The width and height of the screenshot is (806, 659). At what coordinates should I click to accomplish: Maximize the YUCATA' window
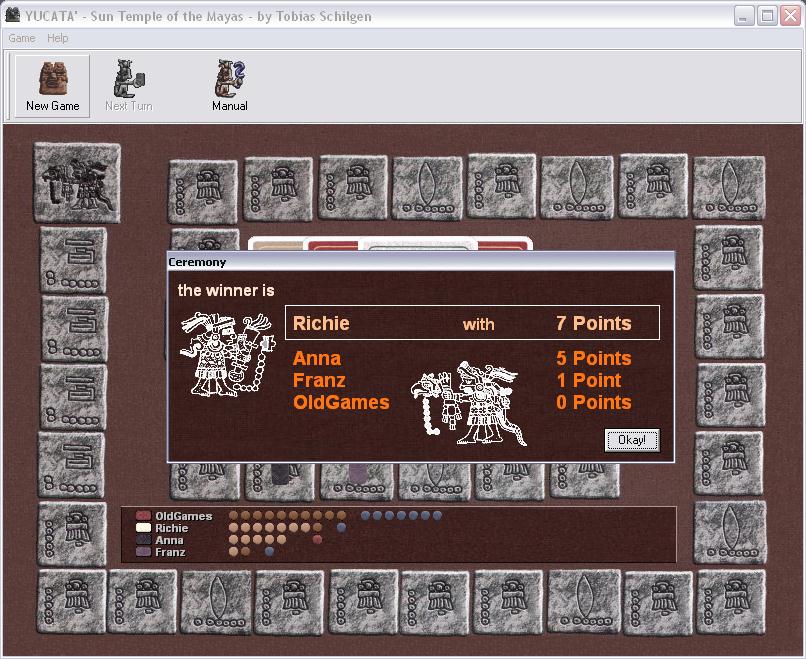click(767, 15)
